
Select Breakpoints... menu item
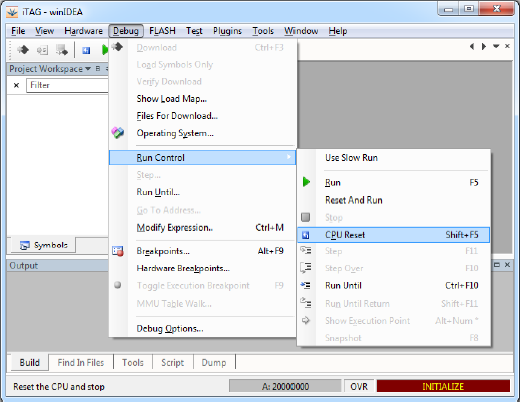[x=202, y=251]
